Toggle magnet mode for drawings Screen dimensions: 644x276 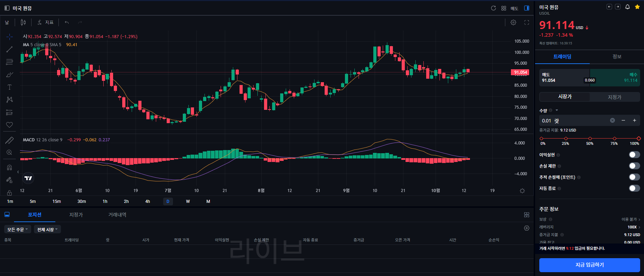pos(9,168)
